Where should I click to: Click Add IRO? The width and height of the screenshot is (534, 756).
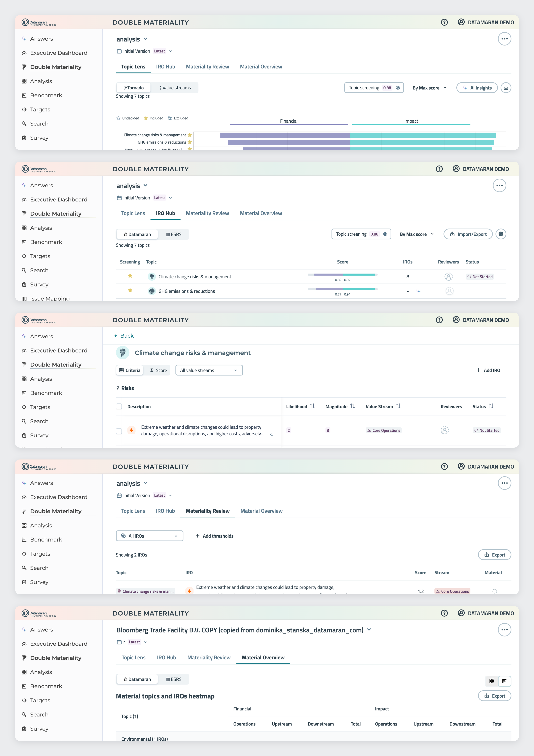tap(488, 370)
